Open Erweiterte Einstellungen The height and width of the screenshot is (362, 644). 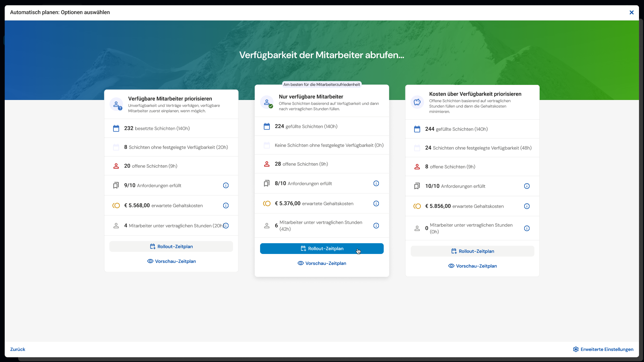[603, 350]
